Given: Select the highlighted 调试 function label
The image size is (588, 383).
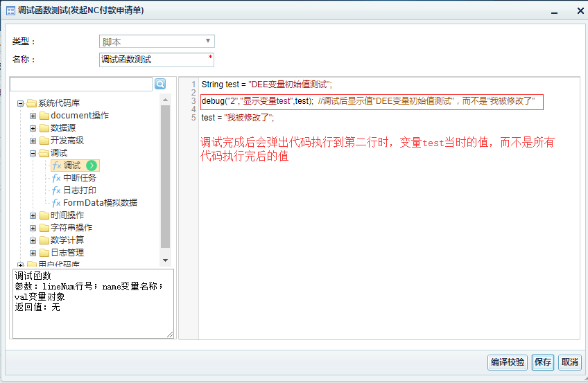Looking at the screenshot, I should [72, 166].
